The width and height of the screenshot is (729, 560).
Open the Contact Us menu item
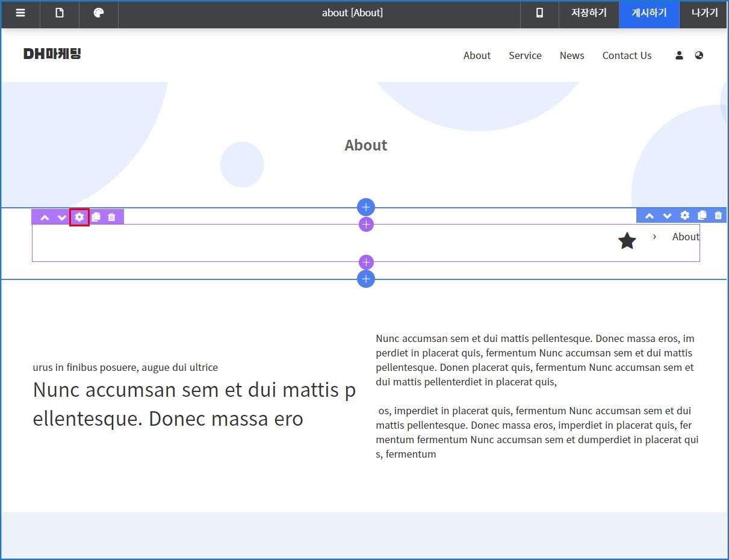tap(627, 55)
